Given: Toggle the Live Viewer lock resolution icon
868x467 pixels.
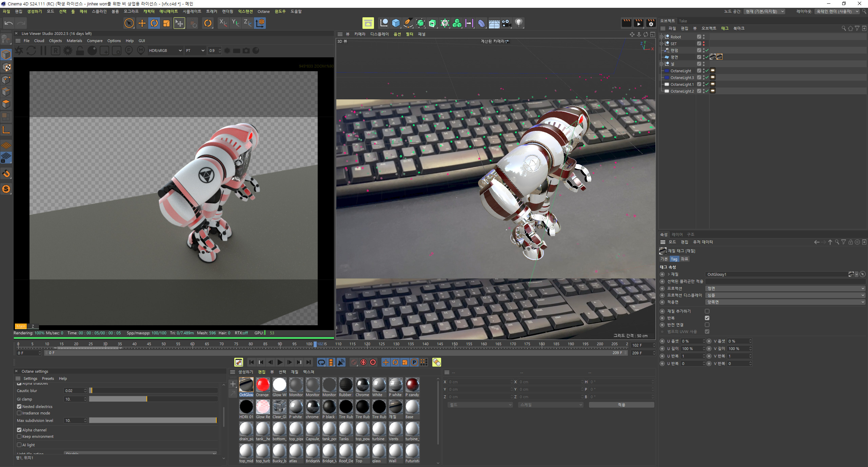Looking at the screenshot, I should pyautogui.click(x=80, y=51).
